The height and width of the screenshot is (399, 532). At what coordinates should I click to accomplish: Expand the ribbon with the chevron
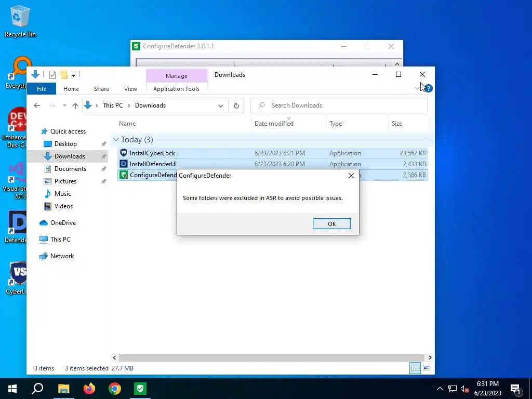pos(417,88)
